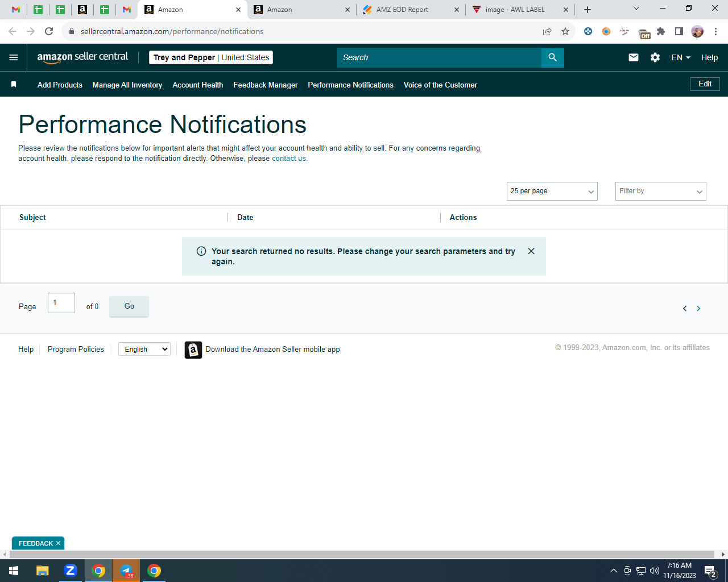Screen dimensions: 728x582
Task: Switch to AMZ EOD Report tab
Action: click(409, 10)
